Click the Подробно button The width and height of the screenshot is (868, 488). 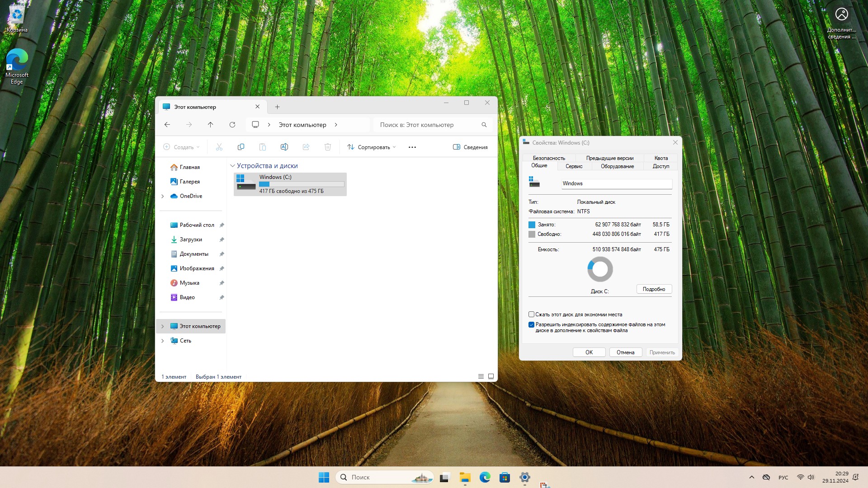click(x=654, y=289)
